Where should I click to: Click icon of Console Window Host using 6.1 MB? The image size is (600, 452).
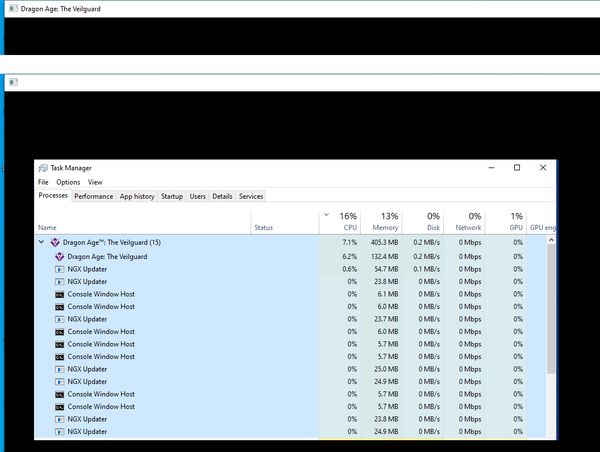pos(60,294)
